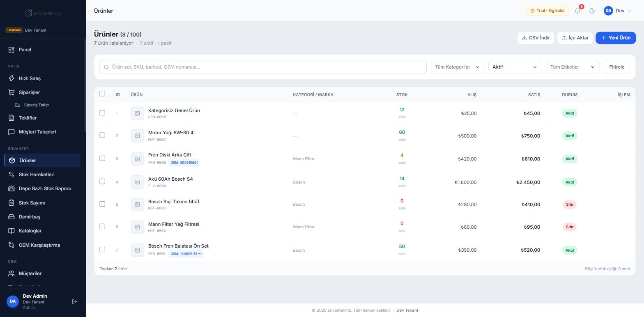Viewport: 644px width, 317px height.
Task: Open the Ürünler sidebar item
Action: (x=42, y=161)
